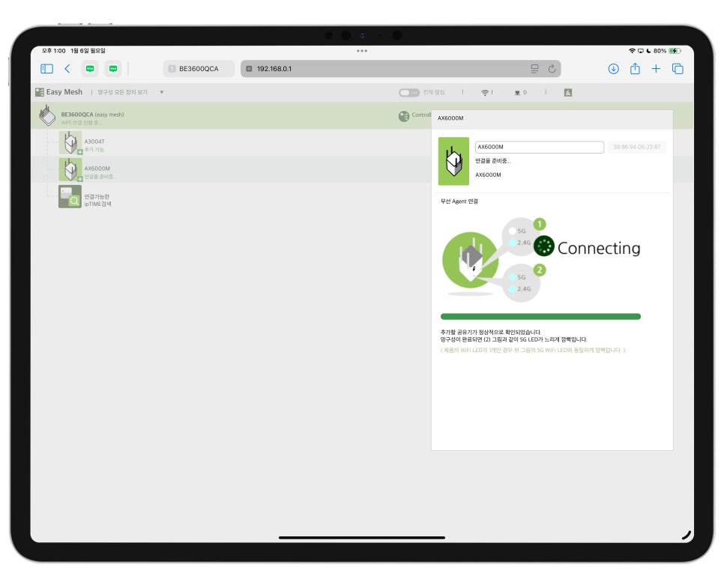Screen dimensions: 724x588
Task: Click the green building icon in header
Action: pos(568,93)
